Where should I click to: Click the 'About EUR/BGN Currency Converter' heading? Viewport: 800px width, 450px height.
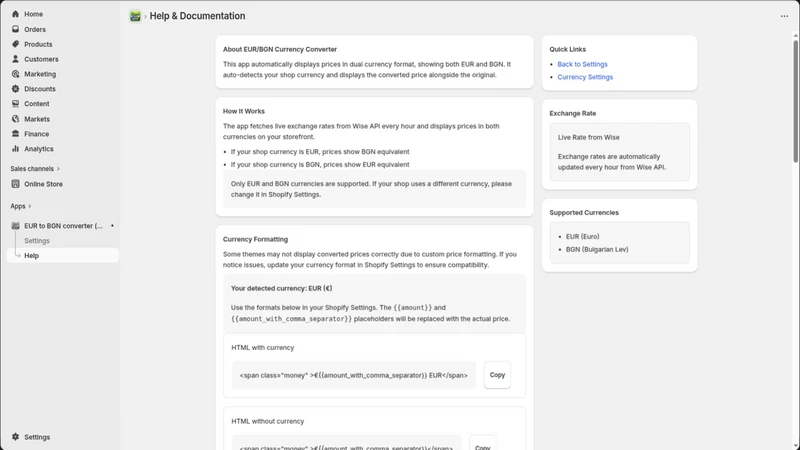[x=280, y=49]
